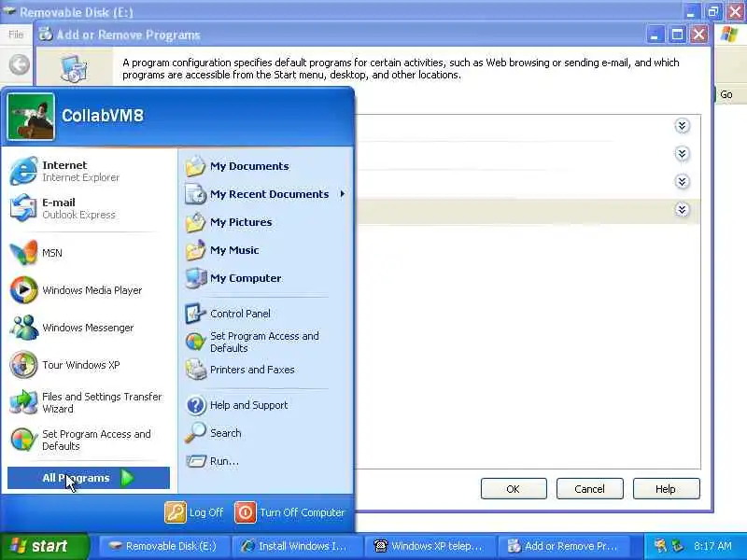The height and width of the screenshot is (560, 747).
Task: Expand the first configuration chevron
Action: [683, 126]
